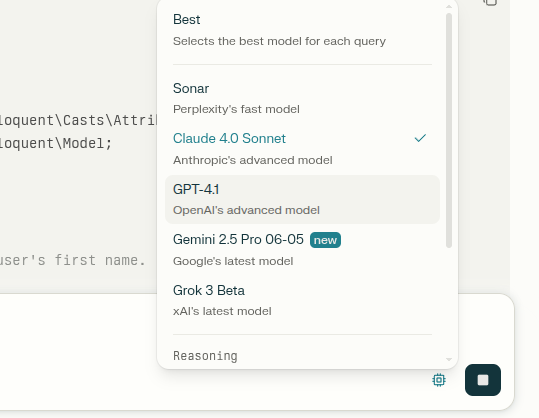Select Claude 4.0 Sonnet model
The width and height of the screenshot is (539, 418).
[x=302, y=149]
